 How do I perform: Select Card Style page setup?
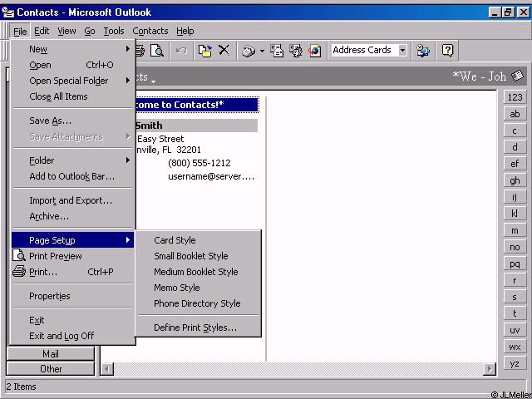click(198, 240)
